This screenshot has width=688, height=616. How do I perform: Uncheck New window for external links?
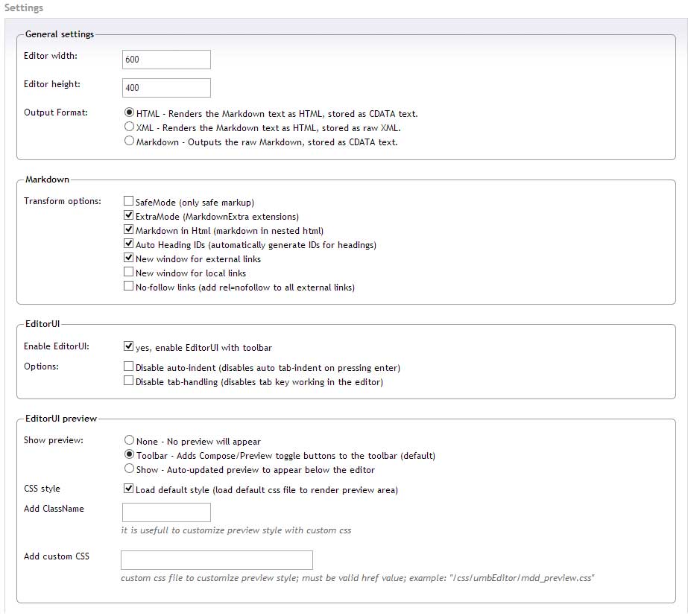(128, 258)
